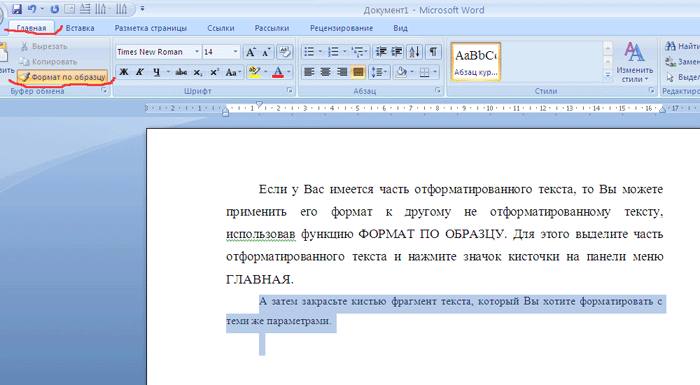Click Копировать copy button
This screenshot has width=700, height=385.
point(48,62)
